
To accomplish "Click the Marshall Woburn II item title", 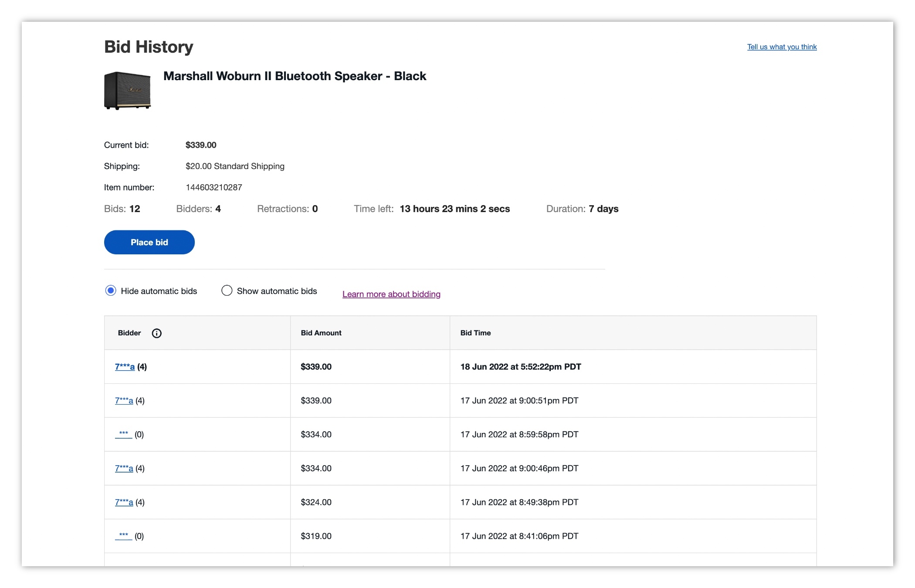I will [295, 76].
